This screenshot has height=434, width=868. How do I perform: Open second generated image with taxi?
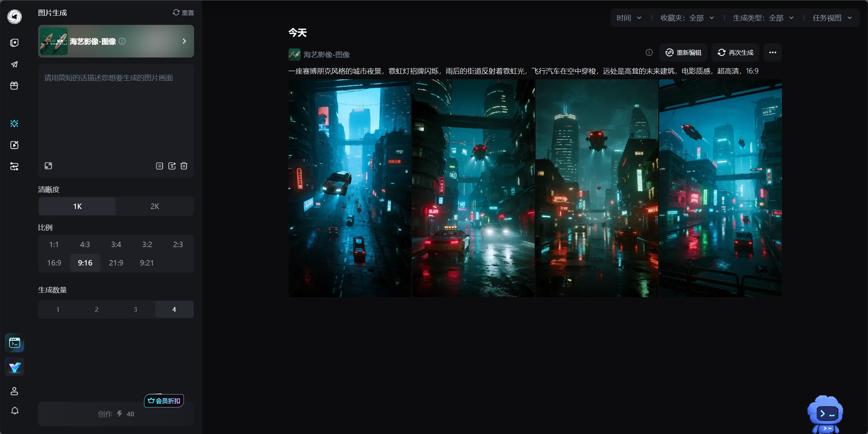coord(473,188)
